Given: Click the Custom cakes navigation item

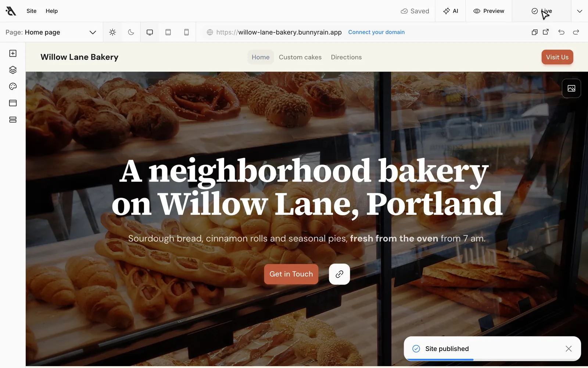Looking at the screenshot, I should click(x=300, y=57).
